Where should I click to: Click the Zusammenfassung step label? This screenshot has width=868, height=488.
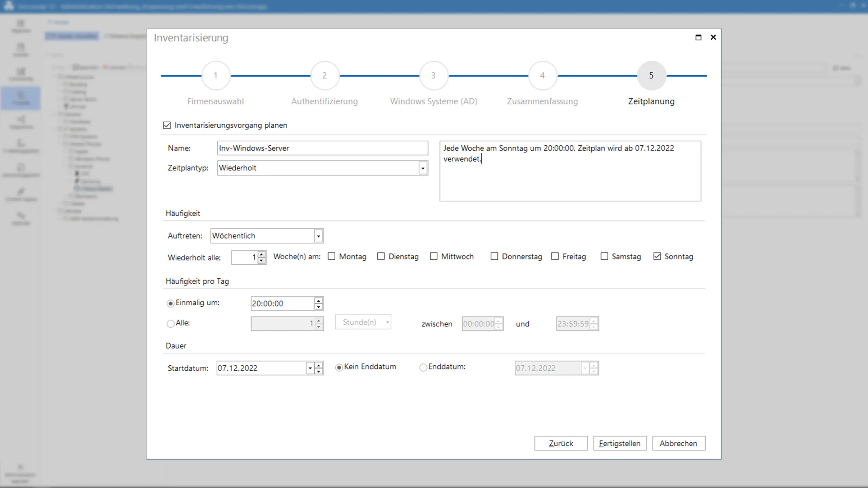(542, 101)
